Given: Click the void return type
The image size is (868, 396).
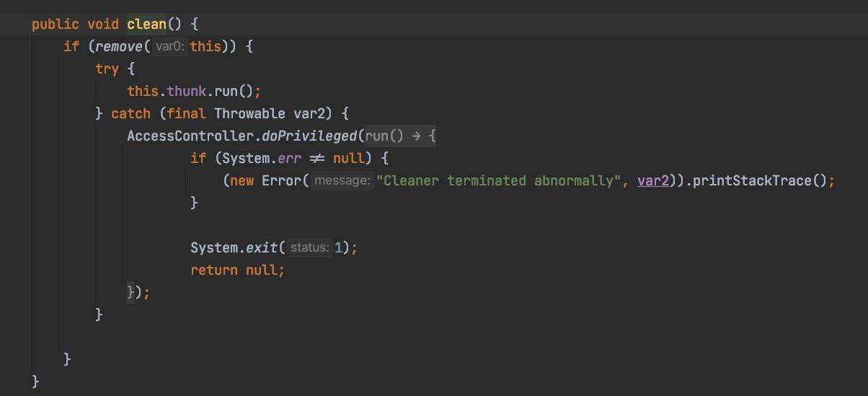Looking at the screenshot, I should click(103, 24).
